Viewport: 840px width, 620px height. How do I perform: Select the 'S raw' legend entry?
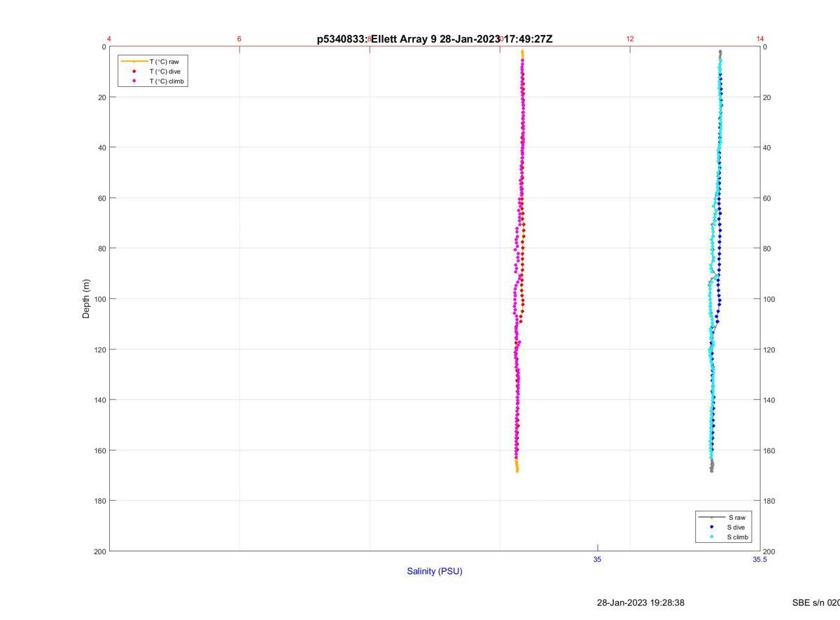click(736, 517)
